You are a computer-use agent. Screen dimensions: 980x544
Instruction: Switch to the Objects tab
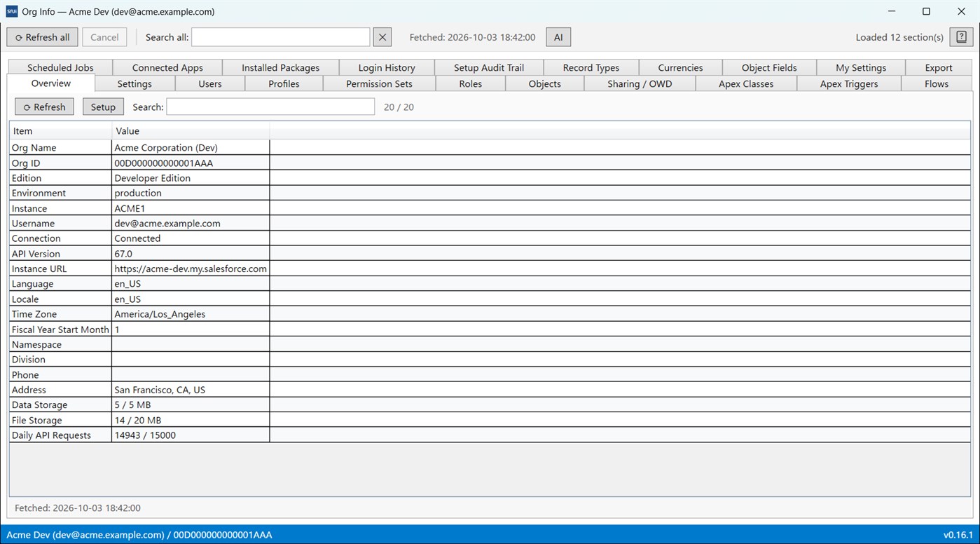tap(545, 83)
